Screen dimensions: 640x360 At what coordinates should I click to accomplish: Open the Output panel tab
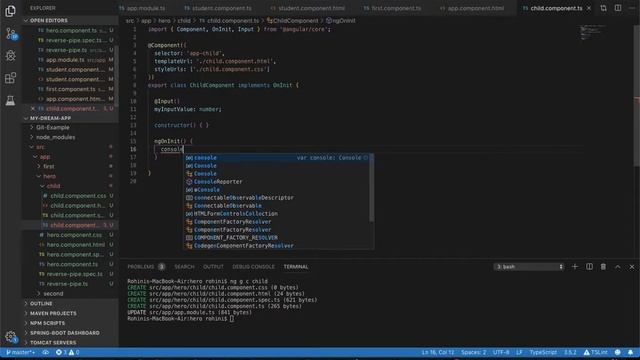pyautogui.click(x=213, y=267)
